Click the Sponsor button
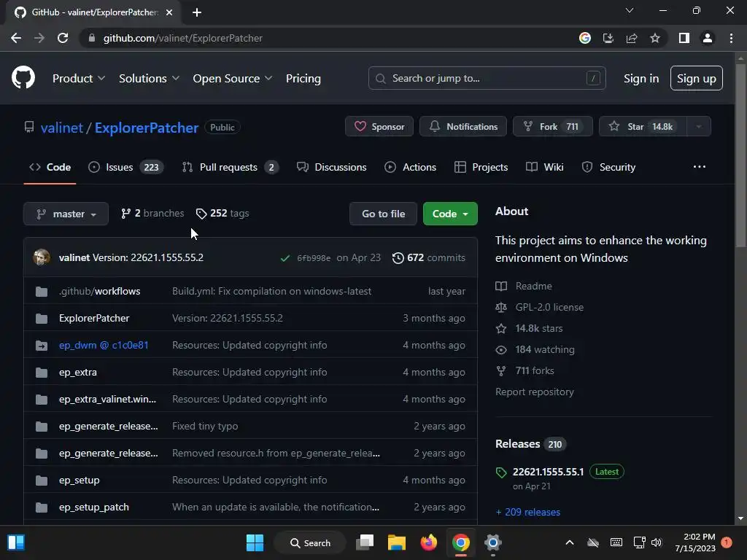Screen dimensions: 747x560 (379, 127)
